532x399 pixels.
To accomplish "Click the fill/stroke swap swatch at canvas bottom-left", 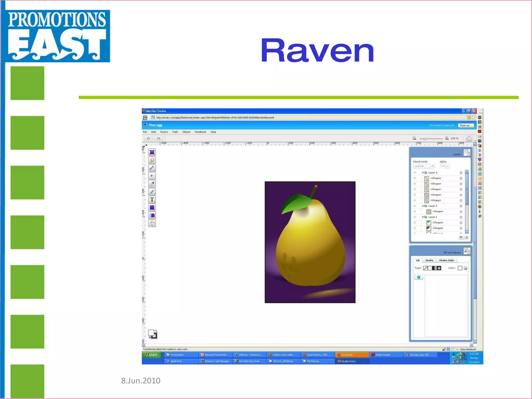I will click(152, 334).
